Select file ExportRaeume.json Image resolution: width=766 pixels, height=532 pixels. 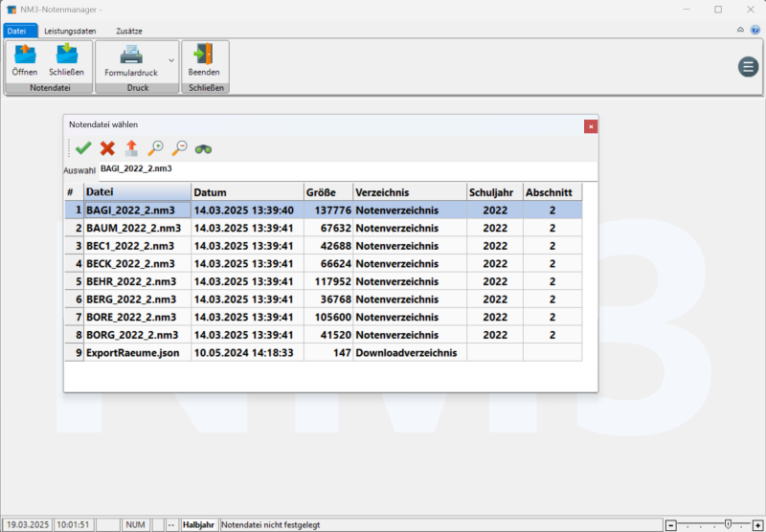pyautogui.click(x=137, y=353)
